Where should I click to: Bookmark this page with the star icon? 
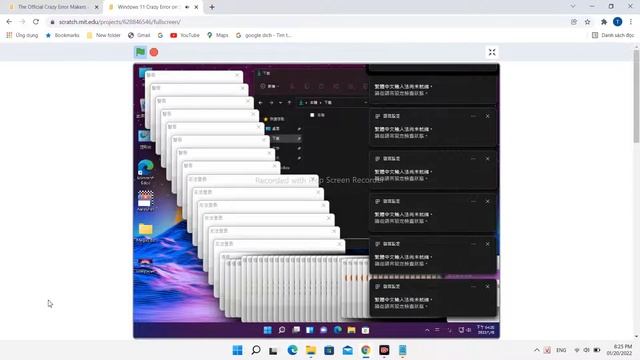(587, 22)
